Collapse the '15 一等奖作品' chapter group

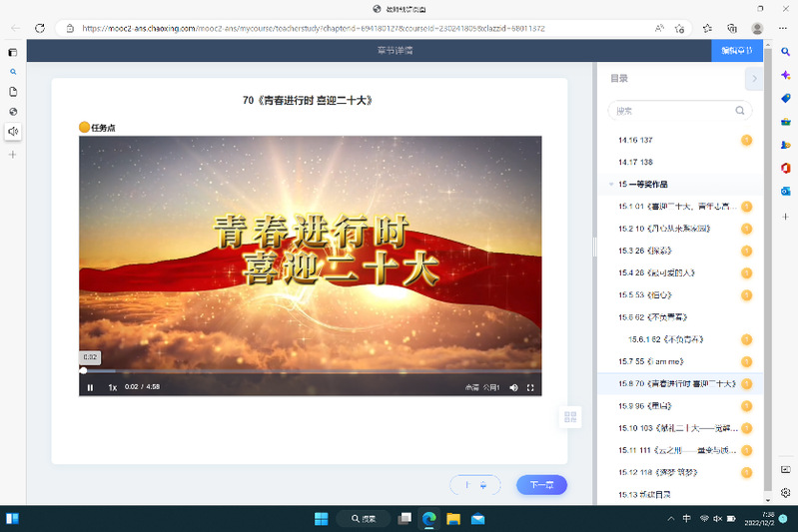pyautogui.click(x=611, y=185)
